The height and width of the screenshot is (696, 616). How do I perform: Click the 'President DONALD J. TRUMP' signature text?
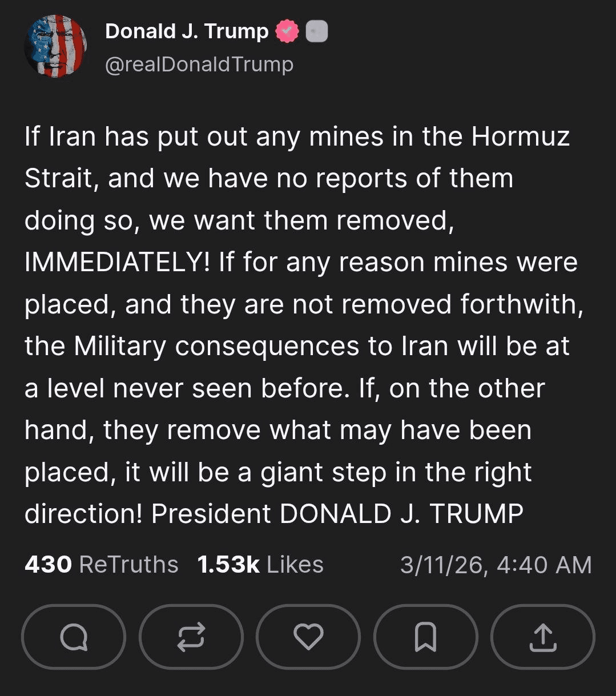pyautogui.click(x=337, y=514)
